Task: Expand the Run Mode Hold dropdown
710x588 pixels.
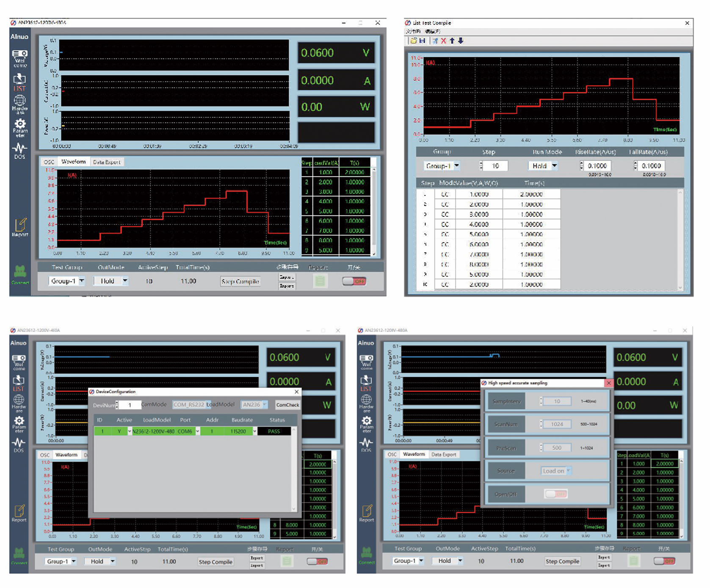Action: tap(543, 166)
